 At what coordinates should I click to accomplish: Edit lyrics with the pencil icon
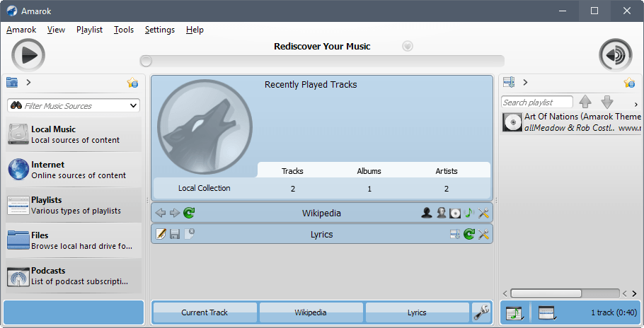(161, 234)
